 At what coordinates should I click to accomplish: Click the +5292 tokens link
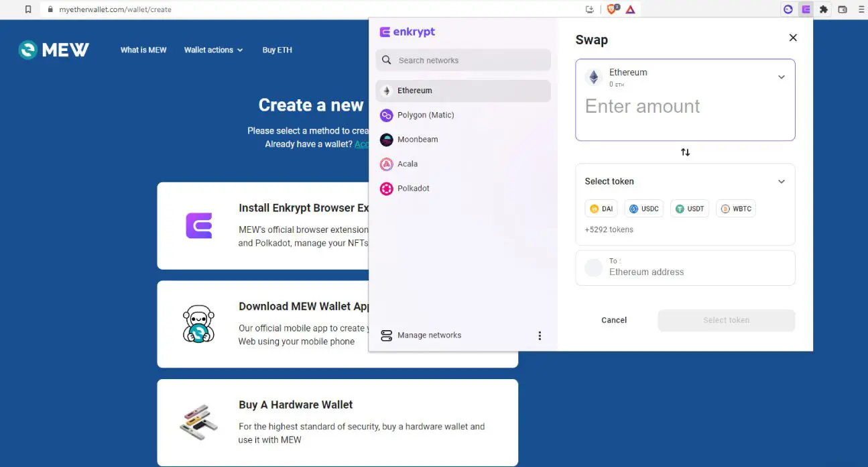click(609, 229)
